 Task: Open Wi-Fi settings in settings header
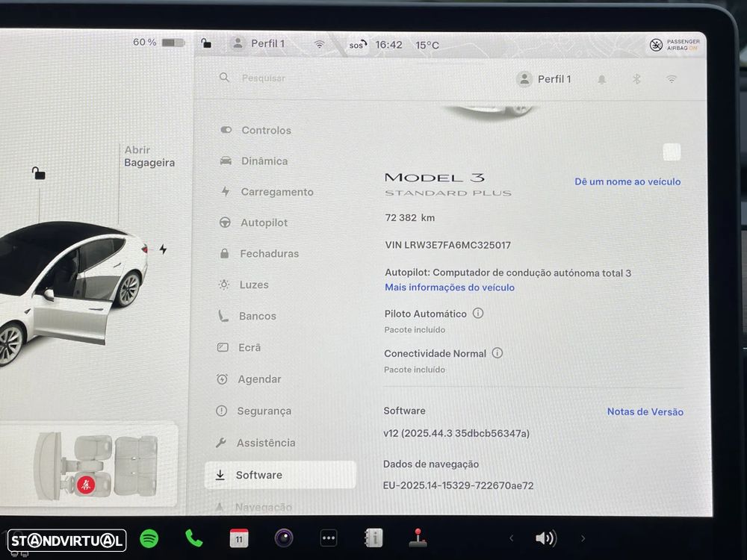point(672,79)
